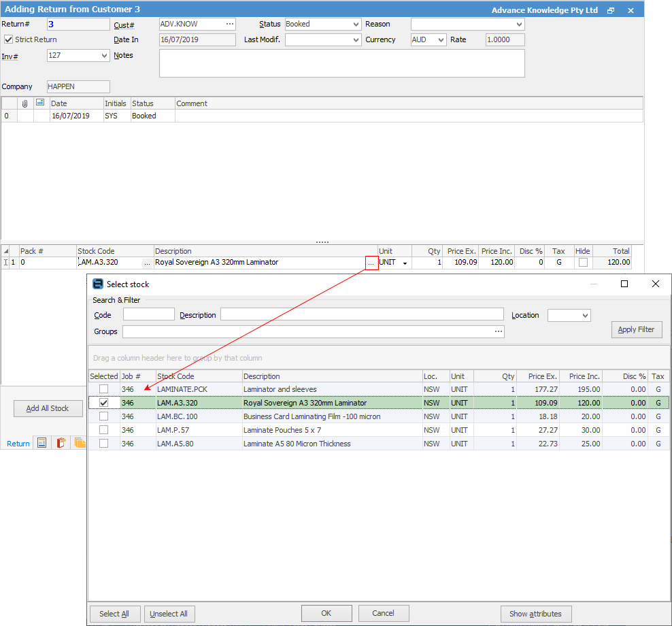Click the Add All Stock button
Image resolution: width=672 pixels, height=626 pixels.
(x=48, y=408)
